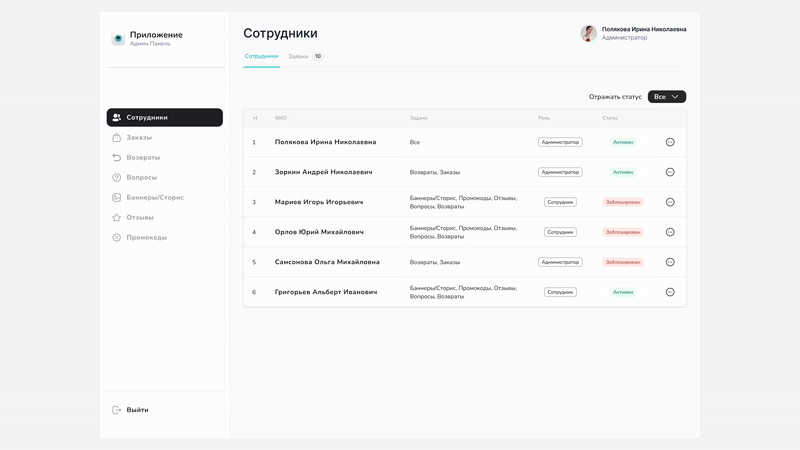The height and width of the screenshot is (450, 800).
Task: Click Возвраты, Заказы tasks for Самсонова
Action: click(435, 262)
